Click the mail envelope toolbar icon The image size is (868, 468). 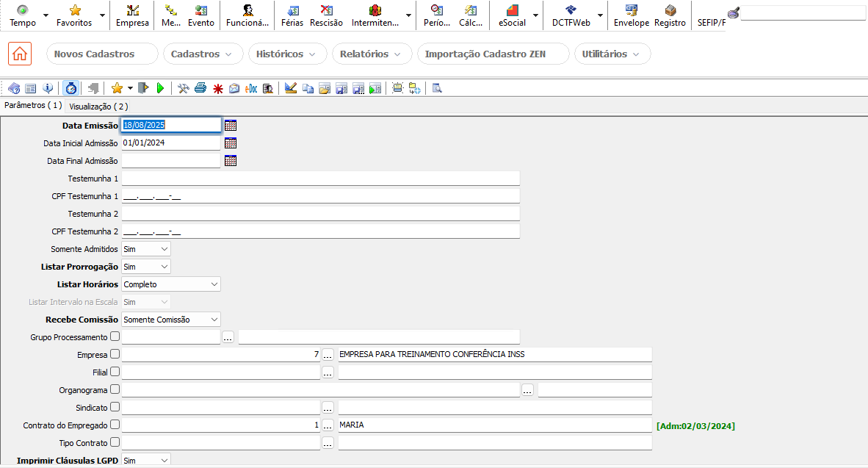click(x=234, y=88)
